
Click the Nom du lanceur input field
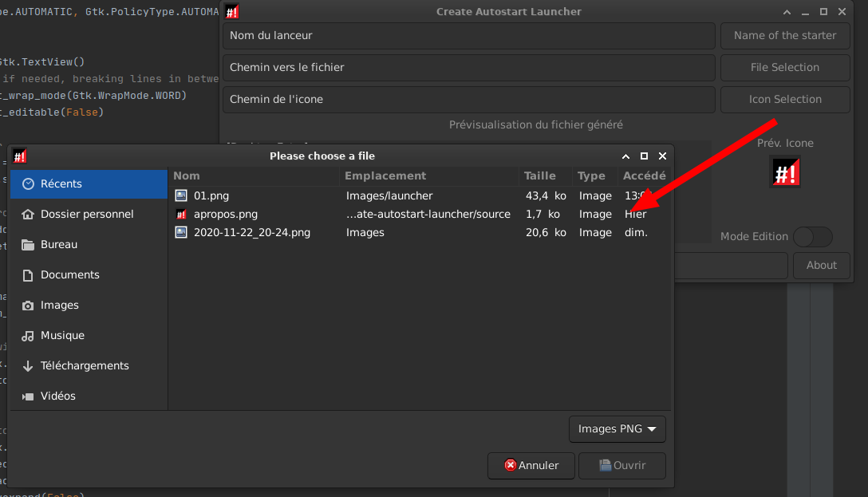pos(468,36)
